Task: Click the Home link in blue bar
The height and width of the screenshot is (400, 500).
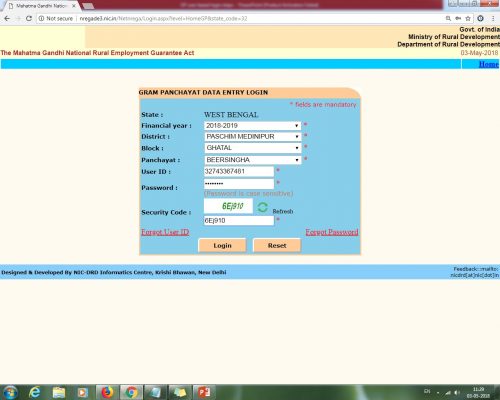Action: (x=489, y=64)
